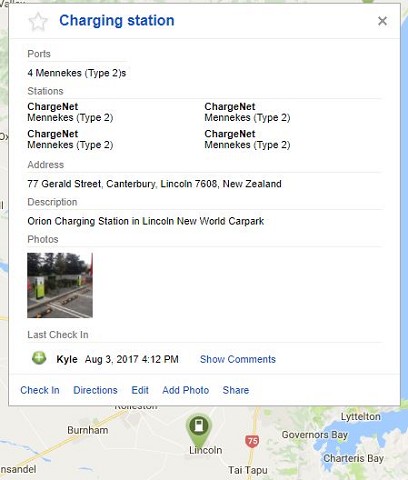
Task: Click the Burnham label on the map
Action: (x=88, y=430)
